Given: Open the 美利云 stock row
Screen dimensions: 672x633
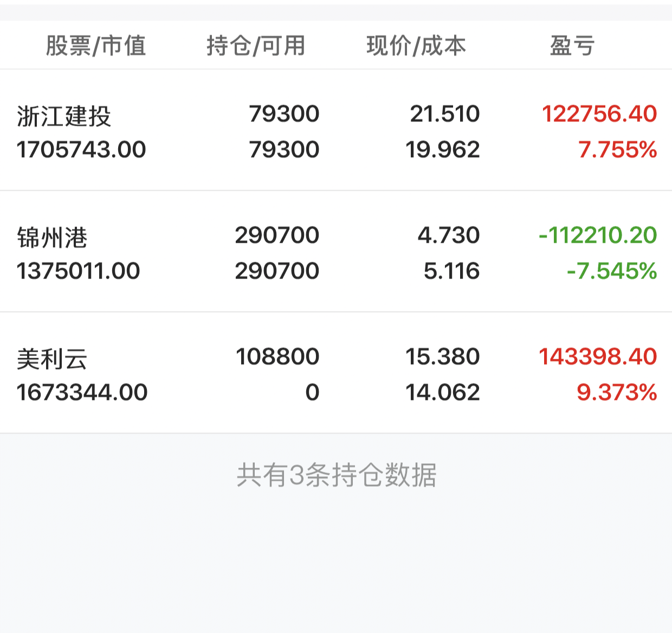Looking at the screenshot, I should coord(52,359).
